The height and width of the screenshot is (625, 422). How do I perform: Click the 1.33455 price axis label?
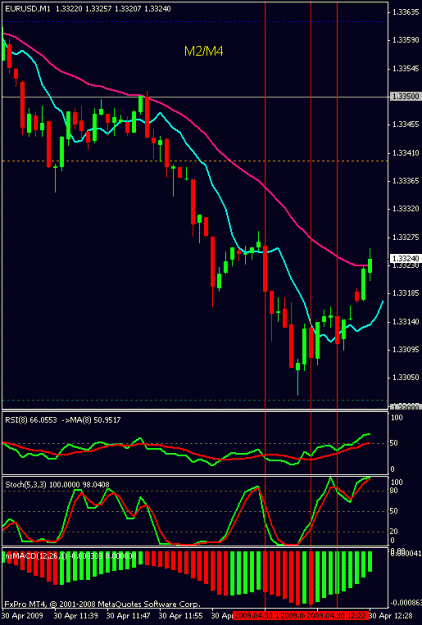(405, 124)
